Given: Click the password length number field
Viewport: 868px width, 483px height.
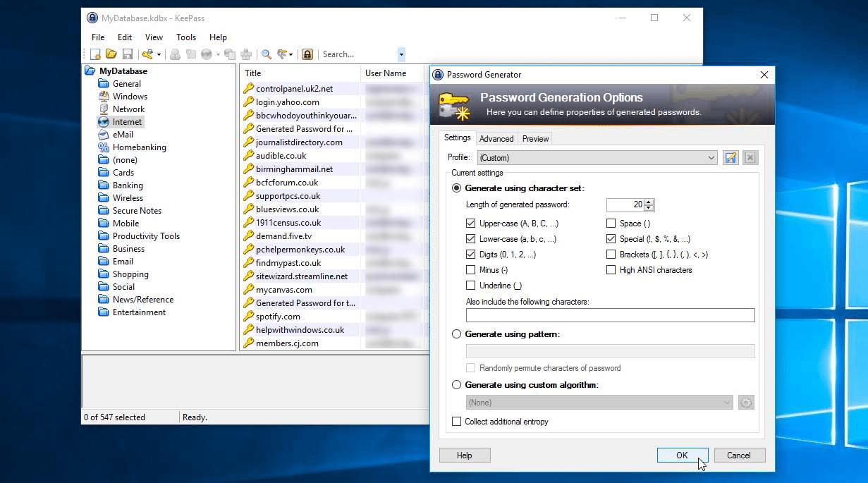Looking at the screenshot, I should click(625, 205).
